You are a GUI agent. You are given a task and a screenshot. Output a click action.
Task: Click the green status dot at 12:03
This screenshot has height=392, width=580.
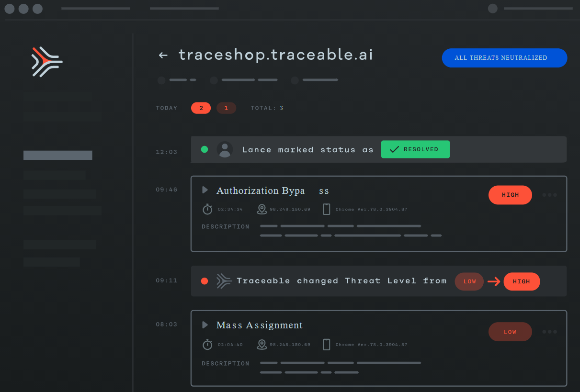click(x=205, y=149)
